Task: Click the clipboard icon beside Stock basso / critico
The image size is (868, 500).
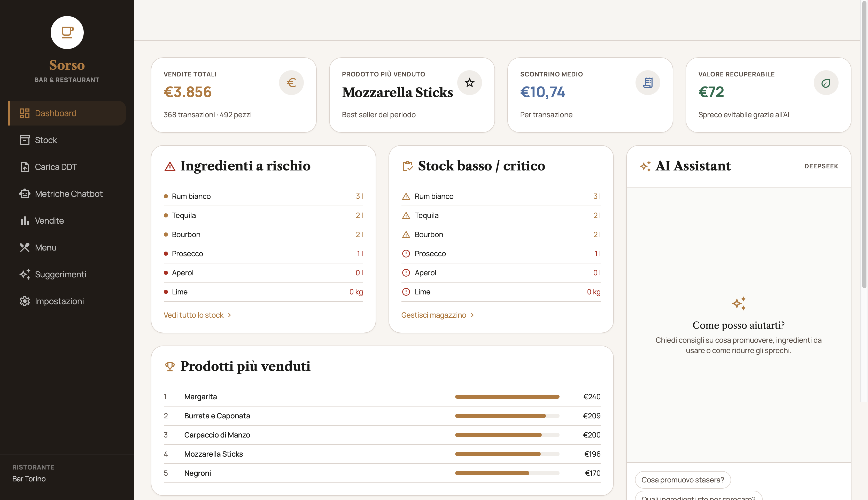Action: point(407,166)
